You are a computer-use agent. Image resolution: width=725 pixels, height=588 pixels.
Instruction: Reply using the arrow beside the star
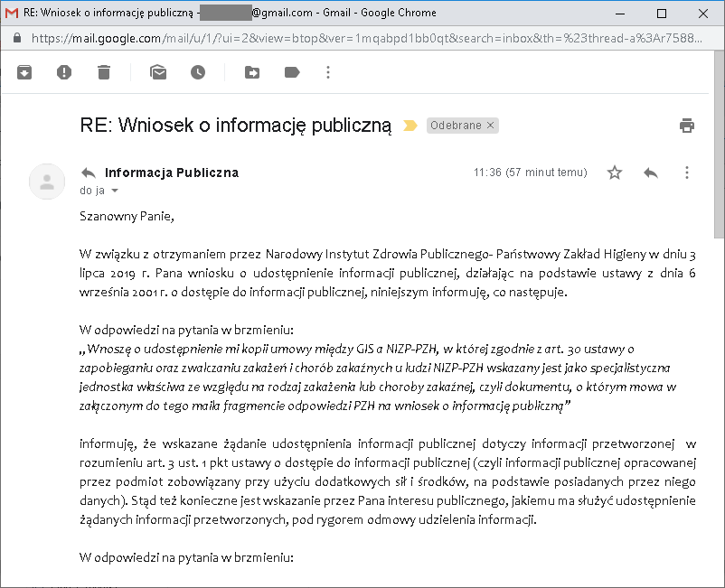(x=651, y=173)
